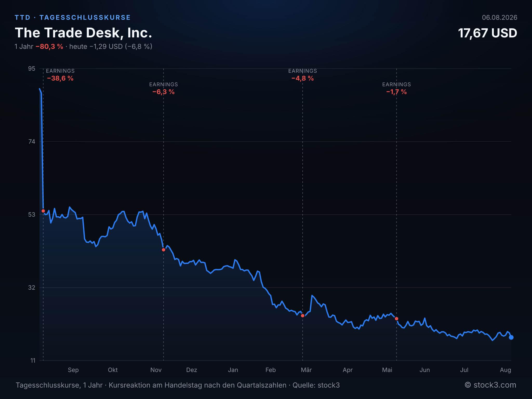Click the Okt x-axis label
This screenshot has height=399, width=532.
coord(113,370)
